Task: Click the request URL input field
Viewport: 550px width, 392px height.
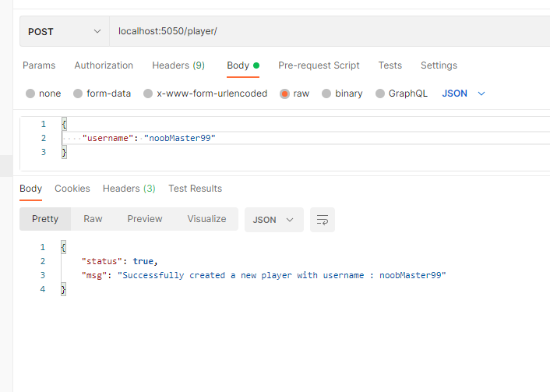Action: (x=327, y=31)
